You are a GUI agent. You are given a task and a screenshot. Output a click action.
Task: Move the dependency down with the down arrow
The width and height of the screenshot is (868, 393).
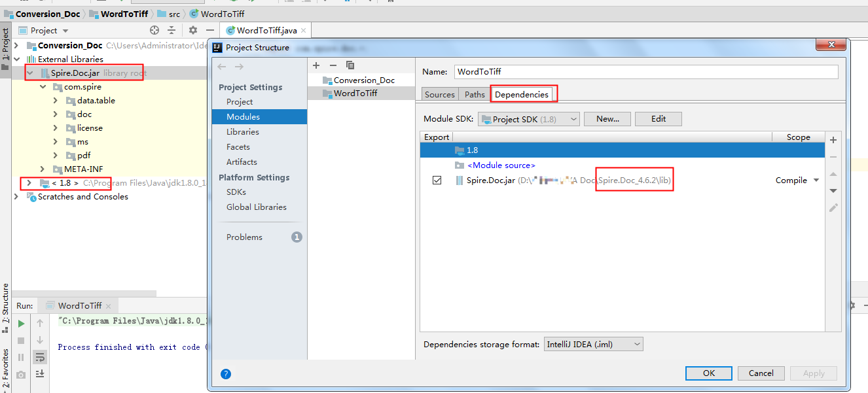833,190
